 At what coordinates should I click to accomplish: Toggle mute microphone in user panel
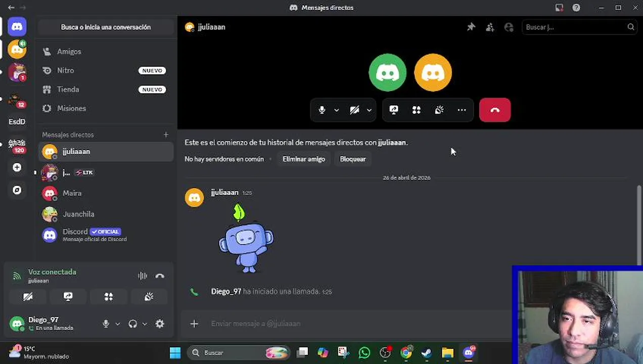pyautogui.click(x=106, y=324)
